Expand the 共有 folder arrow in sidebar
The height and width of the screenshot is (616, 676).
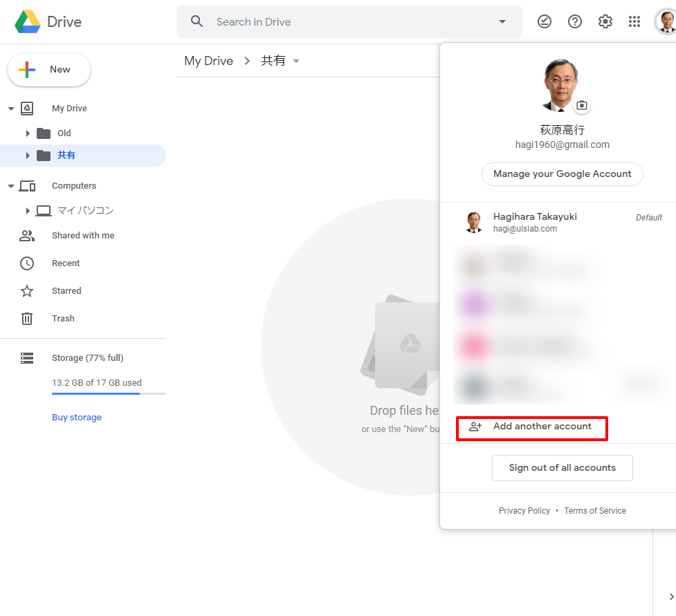[28, 156]
